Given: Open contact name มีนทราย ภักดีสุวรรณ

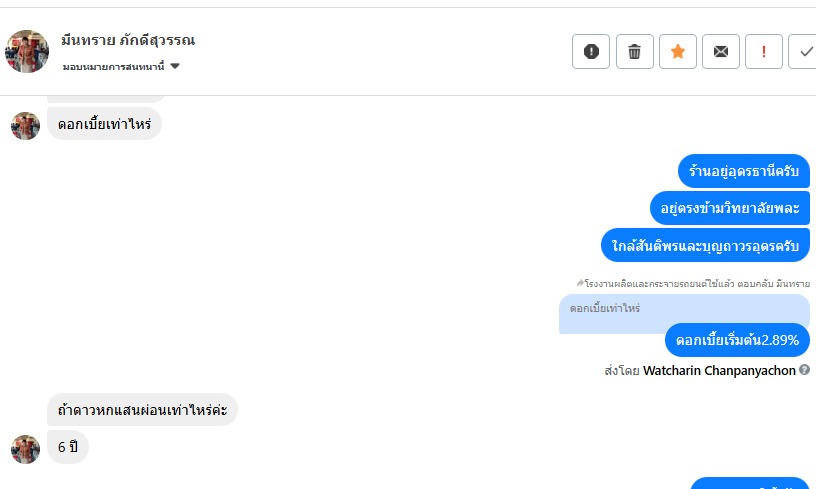Looking at the screenshot, I should [x=128, y=41].
